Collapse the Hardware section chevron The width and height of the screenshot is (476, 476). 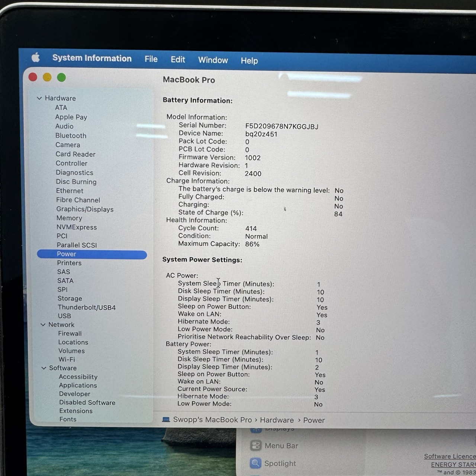(39, 98)
